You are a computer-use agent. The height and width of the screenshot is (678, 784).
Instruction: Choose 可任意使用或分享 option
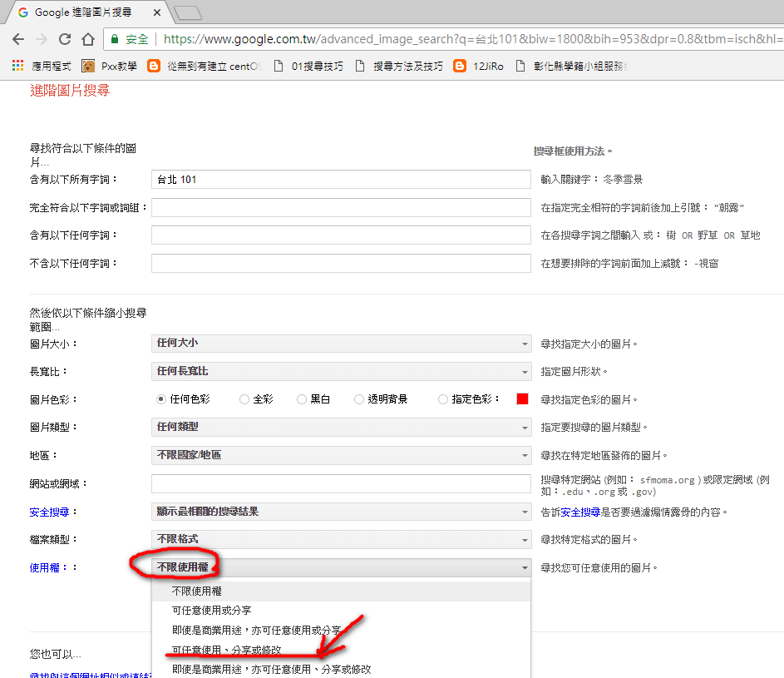(341, 611)
